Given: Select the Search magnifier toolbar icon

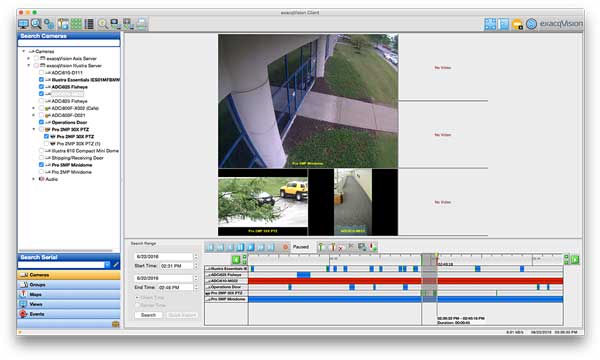Looking at the screenshot, I should 36,24.
